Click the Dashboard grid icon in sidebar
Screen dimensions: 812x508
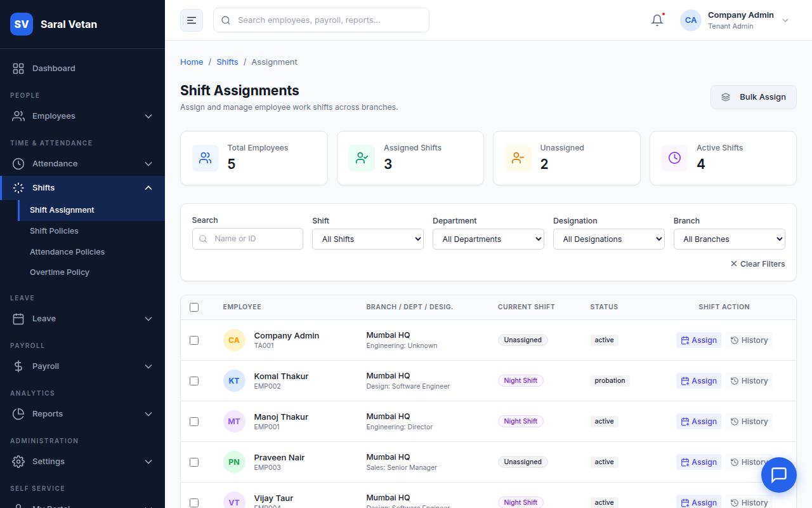18,69
